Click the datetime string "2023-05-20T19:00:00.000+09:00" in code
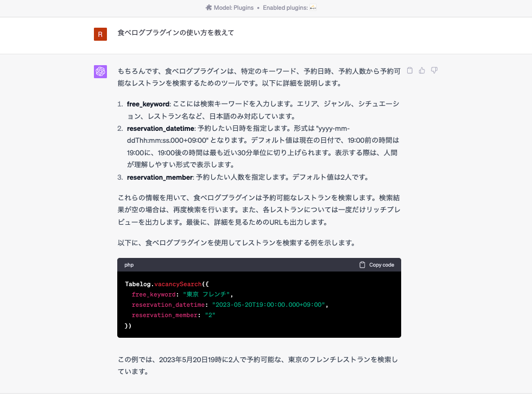Screen dimensions: 532x404 [x=268, y=305]
